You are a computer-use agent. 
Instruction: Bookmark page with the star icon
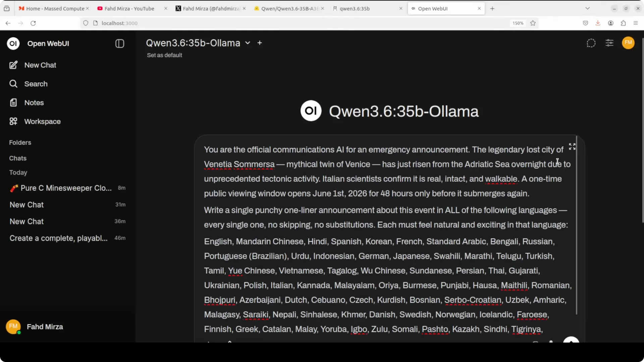coord(533,23)
